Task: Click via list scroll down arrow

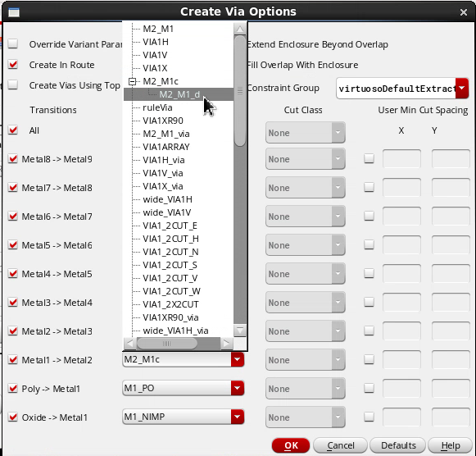Action: click(x=240, y=331)
